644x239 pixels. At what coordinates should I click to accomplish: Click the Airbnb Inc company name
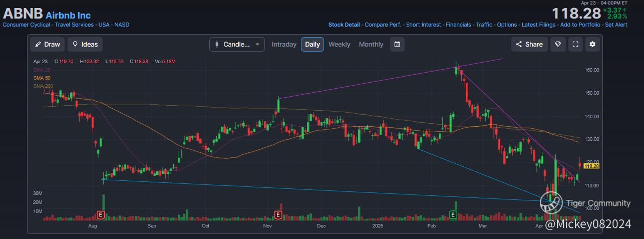(x=68, y=16)
